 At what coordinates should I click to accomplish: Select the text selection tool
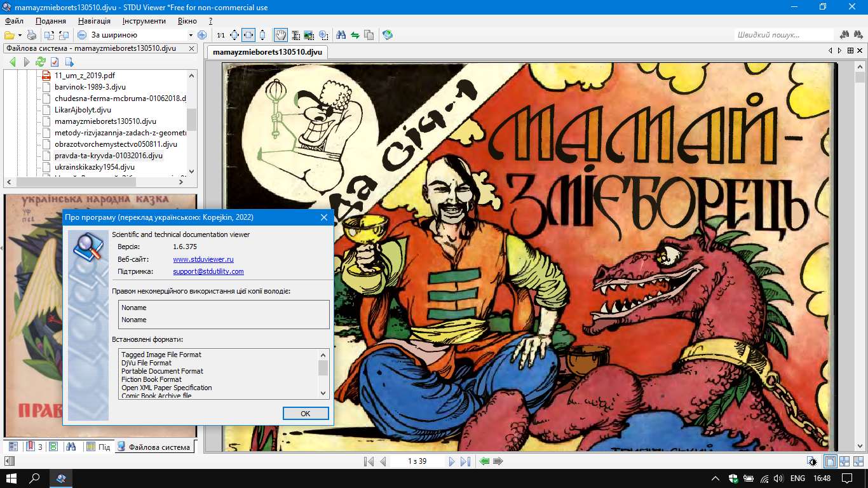pos(295,35)
